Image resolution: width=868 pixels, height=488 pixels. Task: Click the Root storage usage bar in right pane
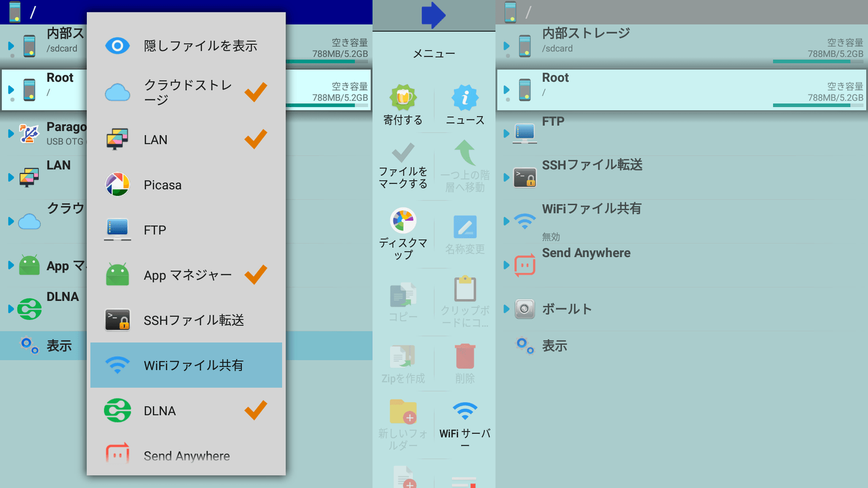818,105
